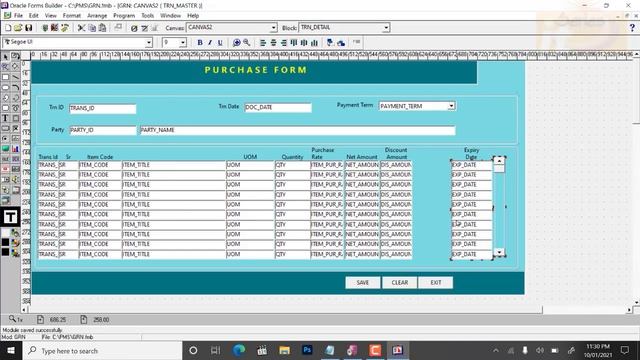Select the Arc drawing tool

(16, 87)
